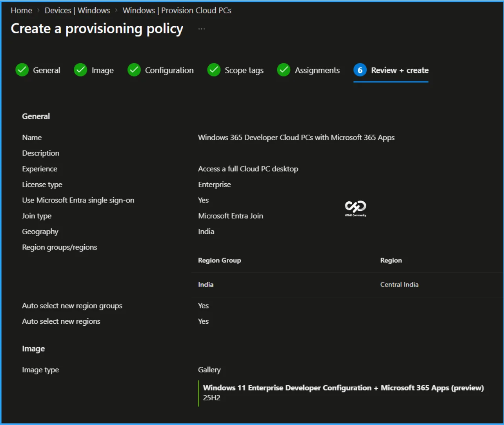Click the Create a provisioning policy title
This screenshot has height=425, width=504.
coord(97,29)
